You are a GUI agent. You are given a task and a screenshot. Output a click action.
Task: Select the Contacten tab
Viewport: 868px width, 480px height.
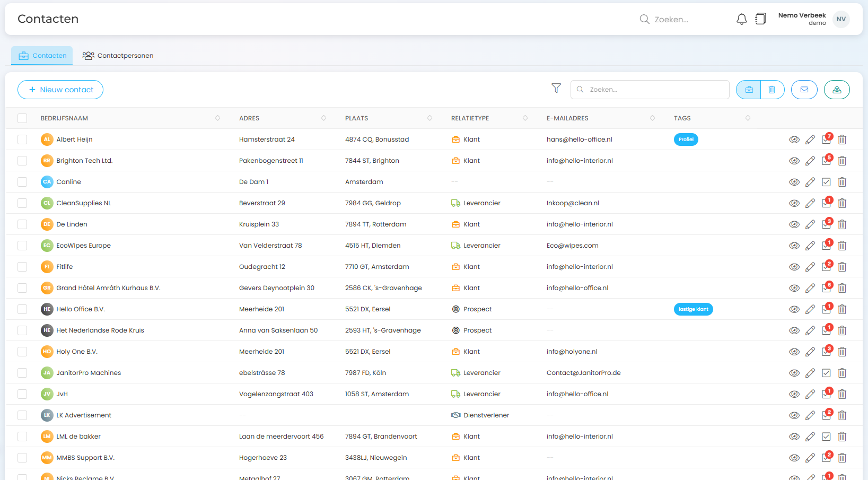click(42, 56)
